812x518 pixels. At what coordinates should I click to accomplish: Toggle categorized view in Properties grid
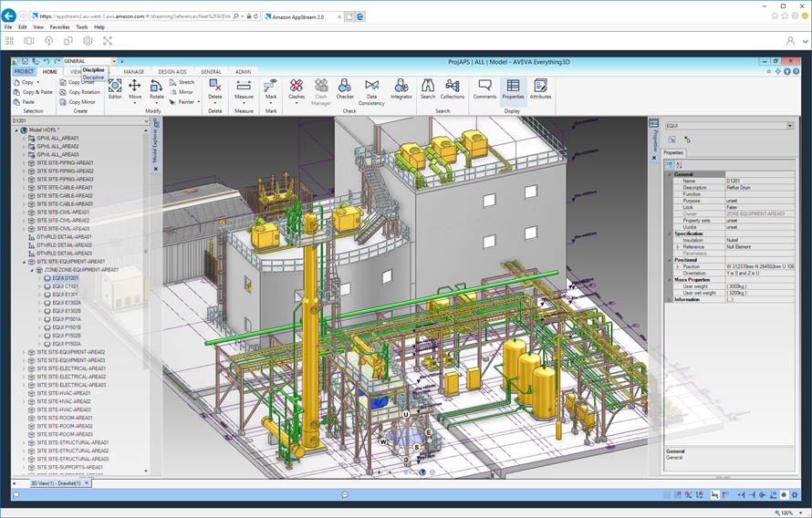coord(670,165)
